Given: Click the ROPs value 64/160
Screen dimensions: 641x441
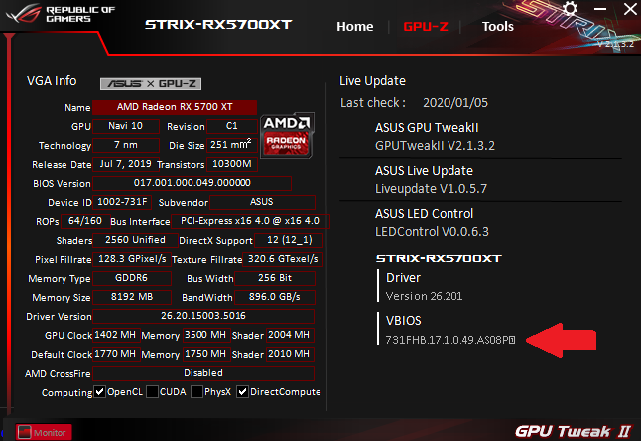Looking at the screenshot, I should click(x=85, y=221).
